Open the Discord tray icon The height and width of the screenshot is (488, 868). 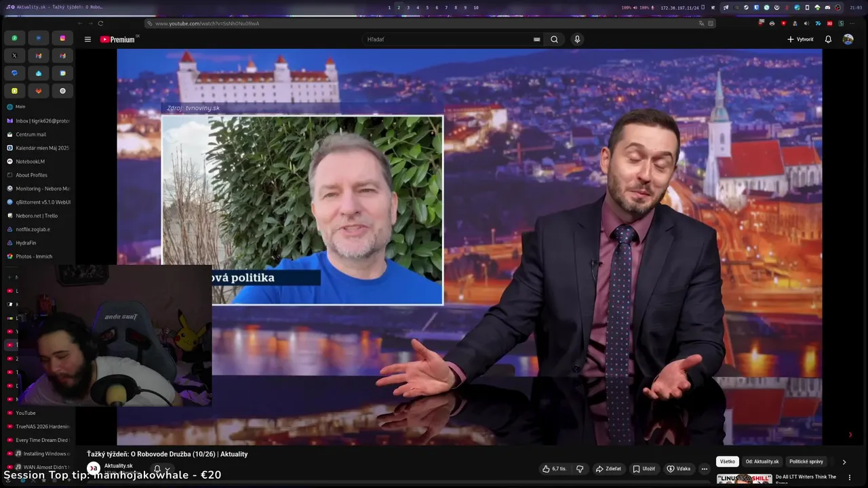point(827,7)
